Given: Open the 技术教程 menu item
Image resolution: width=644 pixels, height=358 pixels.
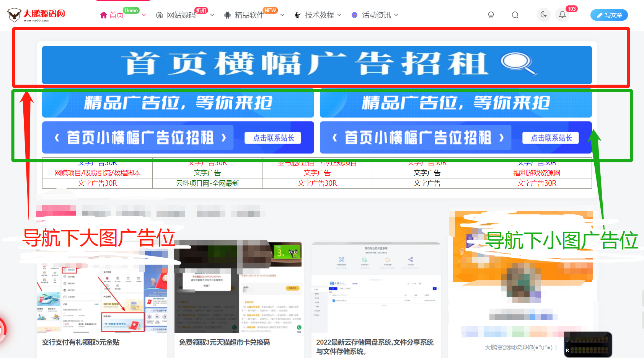Looking at the screenshot, I should [x=320, y=15].
